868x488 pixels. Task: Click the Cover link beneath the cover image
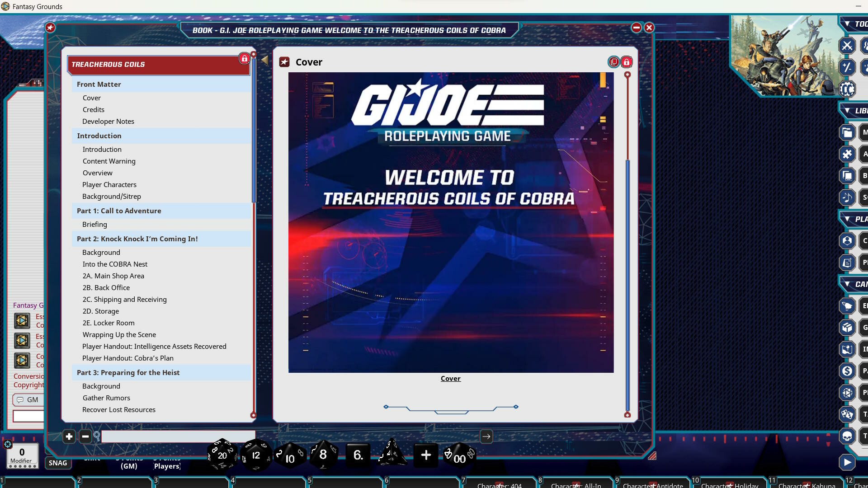450,379
